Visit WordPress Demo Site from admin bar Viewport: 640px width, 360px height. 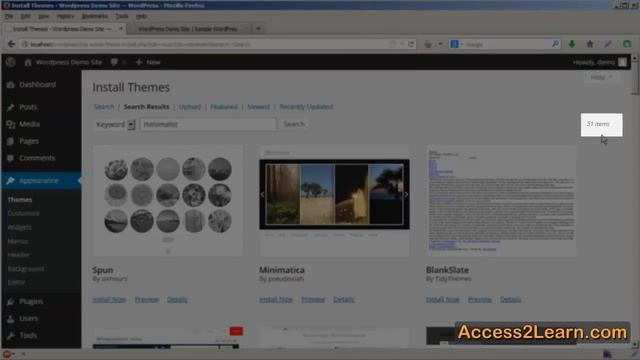coord(63,62)
